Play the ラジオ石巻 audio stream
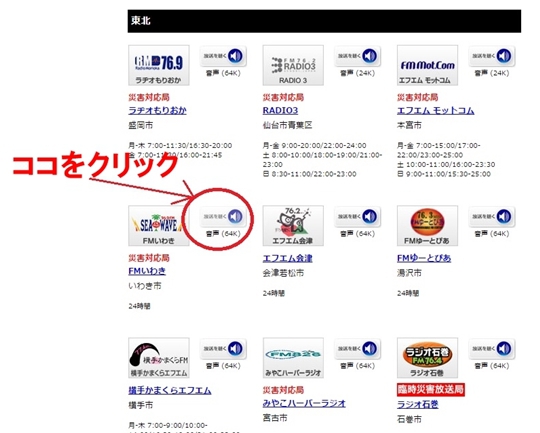 click(492, 349)
